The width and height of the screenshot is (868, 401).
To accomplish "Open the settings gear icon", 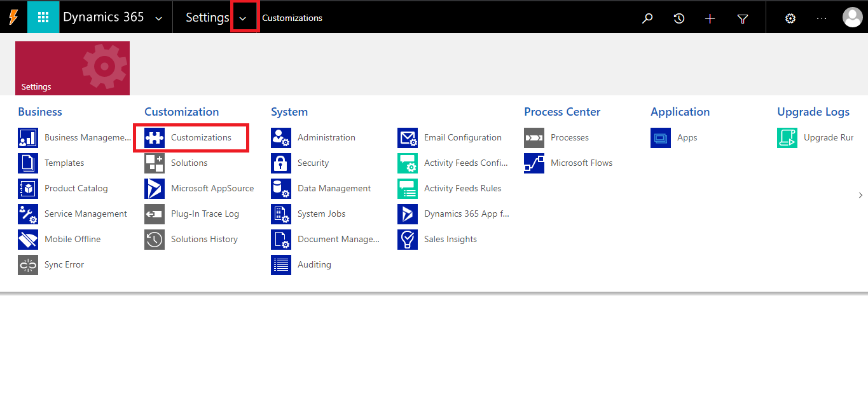I will click(x=790, y=18).
